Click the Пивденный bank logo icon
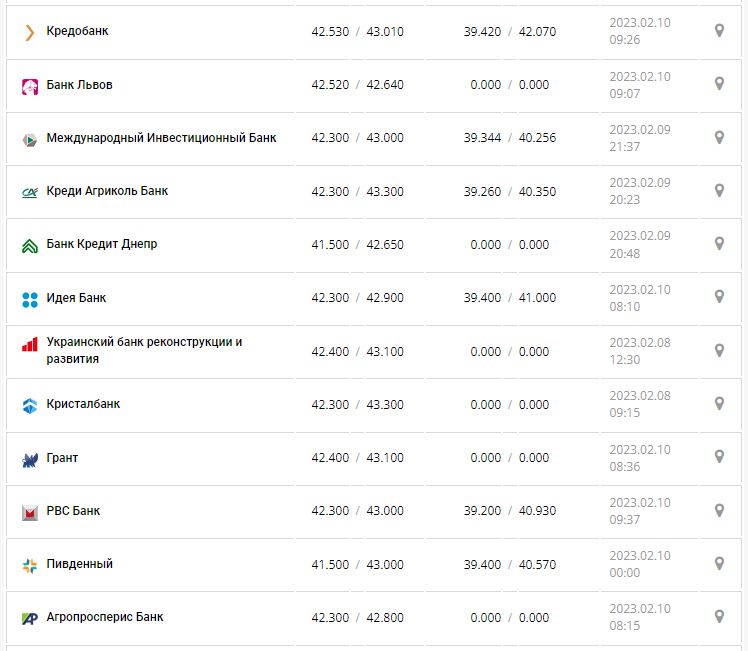 tap(29, 565)
